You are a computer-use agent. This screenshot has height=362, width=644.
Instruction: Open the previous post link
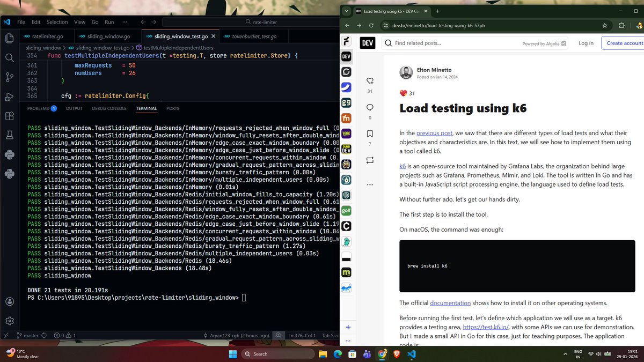[x=434, y=133]
